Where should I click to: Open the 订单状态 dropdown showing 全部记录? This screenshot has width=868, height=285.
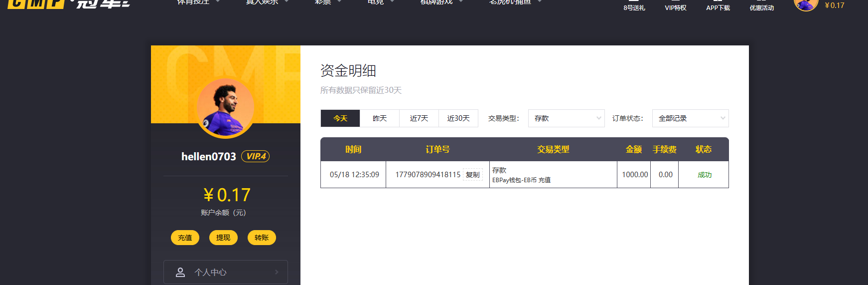click(691, 118)
